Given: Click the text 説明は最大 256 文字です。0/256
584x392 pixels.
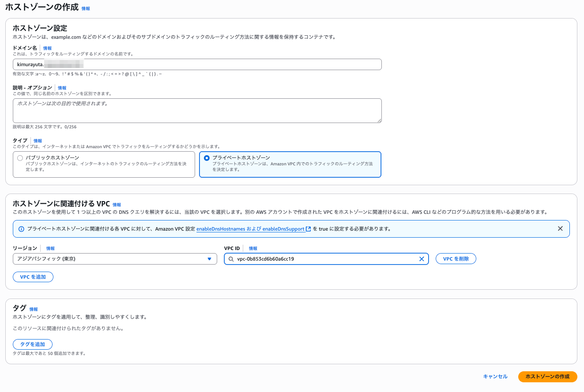Looking at the screenshot, I should pyautogui.click(x=45, y=127).
